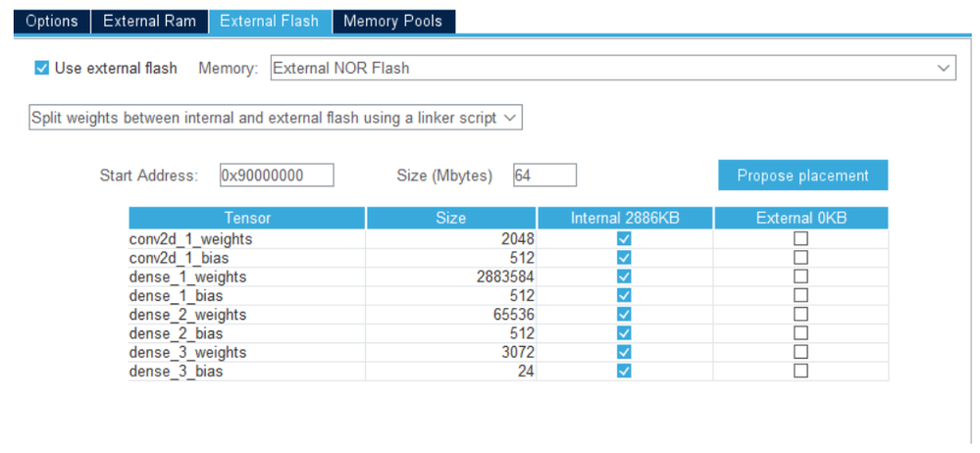Enable External for dense_2_weights
The height and width of the screenshot is (453, 980).
800,315
